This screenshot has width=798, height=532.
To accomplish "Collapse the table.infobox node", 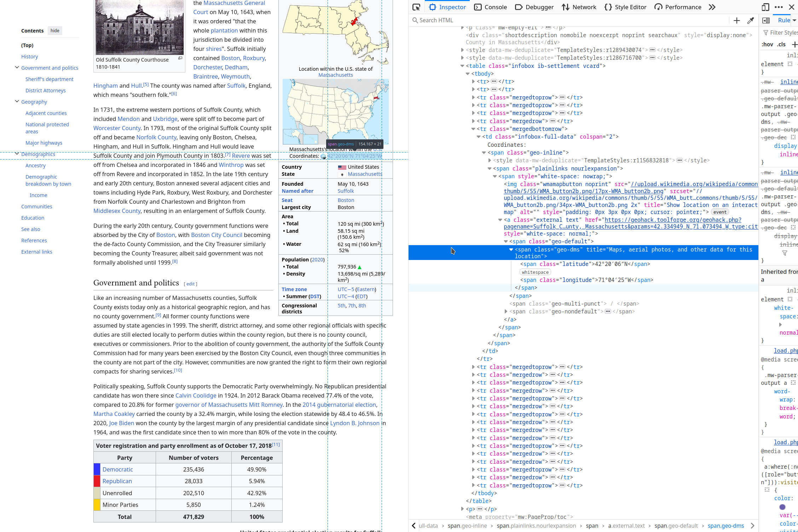I will tap(462, 66).
